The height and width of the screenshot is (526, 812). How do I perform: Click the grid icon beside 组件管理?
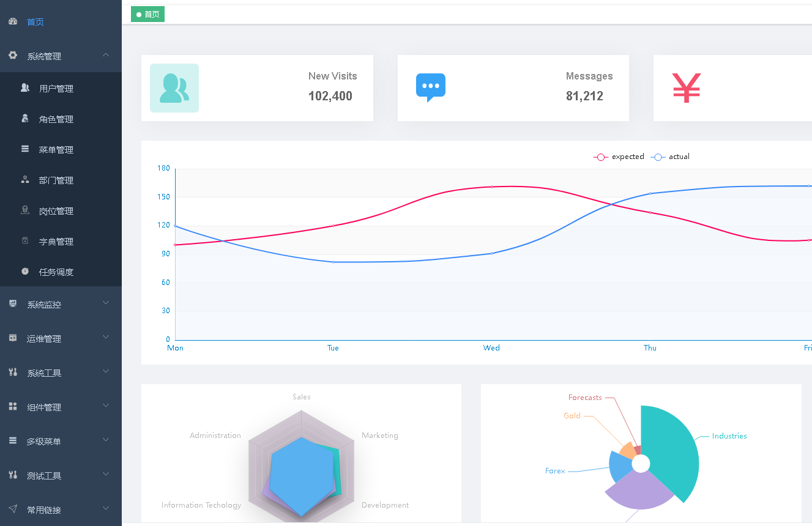[x=13, y=406]
